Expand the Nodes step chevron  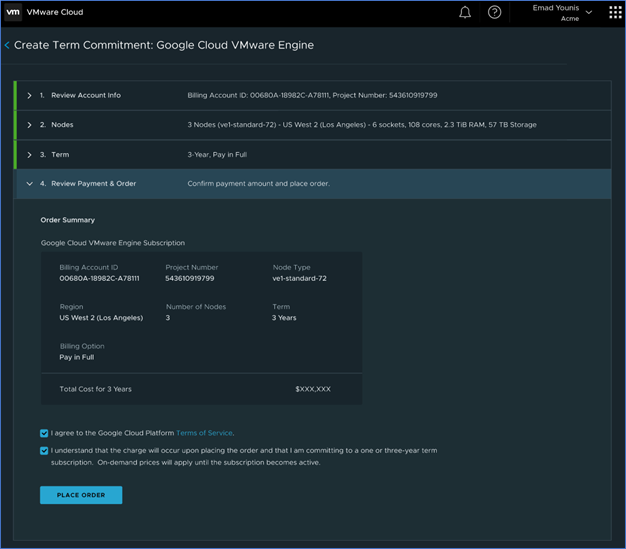30,125
